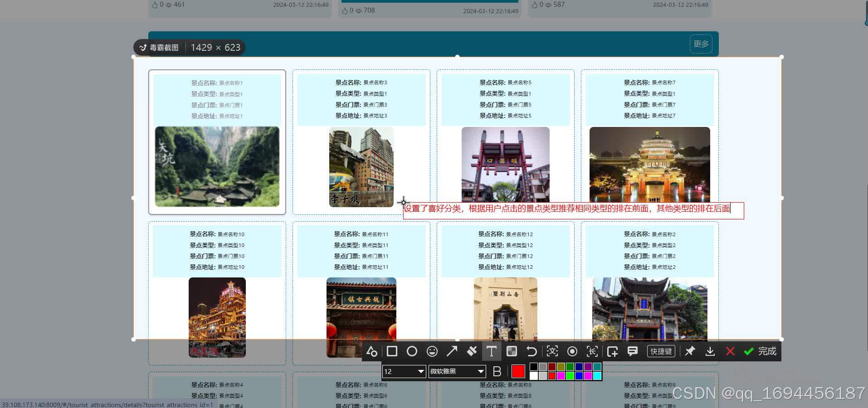Pick the black color swatch

(534, 367)
